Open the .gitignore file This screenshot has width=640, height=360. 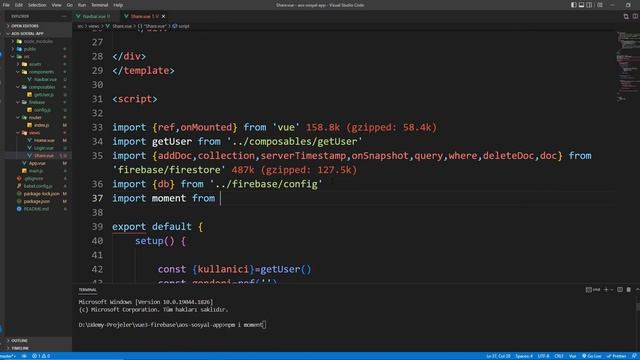[x=33, y=178]
